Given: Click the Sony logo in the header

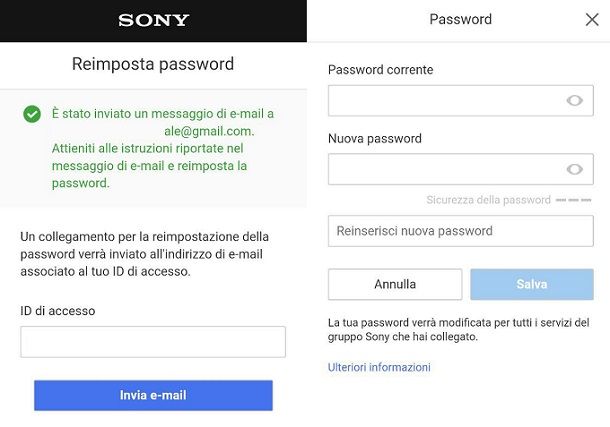Looking at the screenshot, I should click(154, 20).
